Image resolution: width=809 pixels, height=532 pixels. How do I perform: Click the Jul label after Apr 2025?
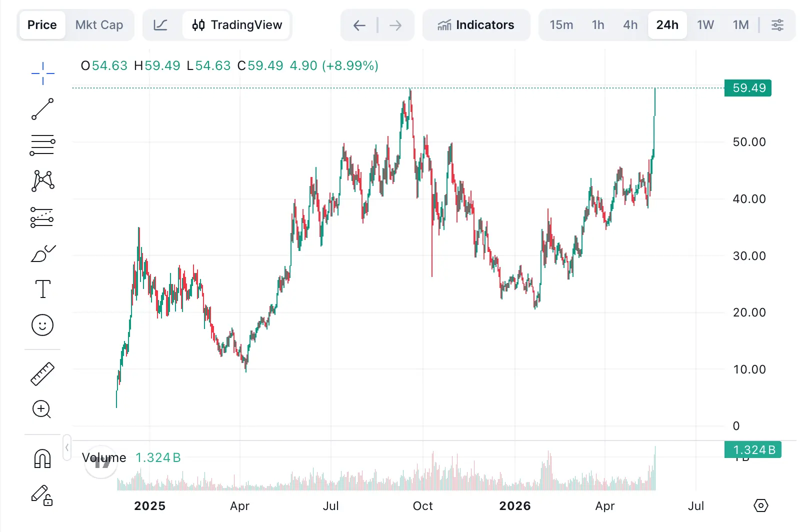click(331, 506)
